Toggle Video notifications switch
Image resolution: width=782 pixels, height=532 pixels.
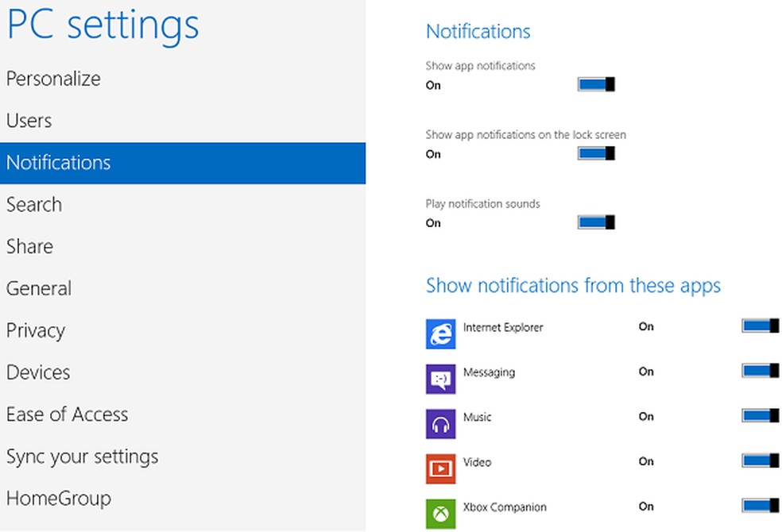[757, 461]
